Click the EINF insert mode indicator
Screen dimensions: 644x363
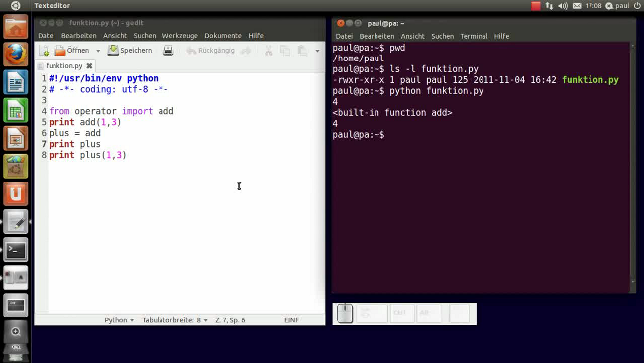coord(291,320)
